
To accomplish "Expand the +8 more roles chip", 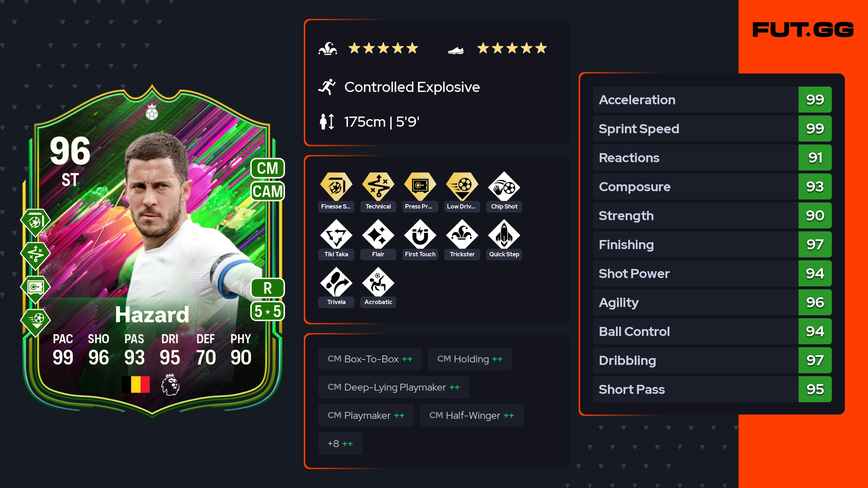I will coord(340,443).
